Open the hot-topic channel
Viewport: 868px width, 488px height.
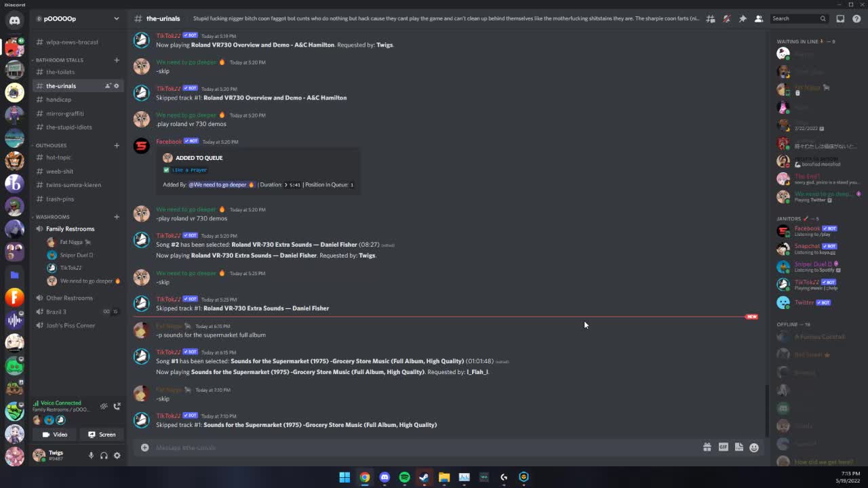(x=58, y=157)
